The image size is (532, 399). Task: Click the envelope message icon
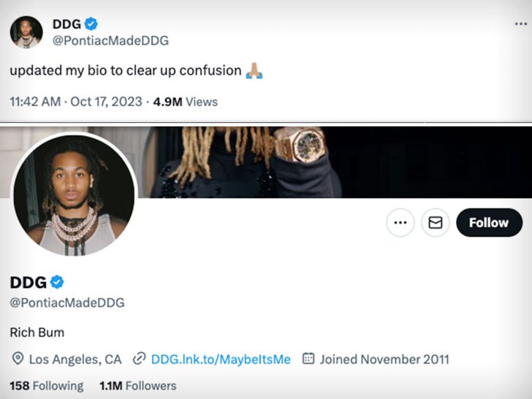coord(436,223)
